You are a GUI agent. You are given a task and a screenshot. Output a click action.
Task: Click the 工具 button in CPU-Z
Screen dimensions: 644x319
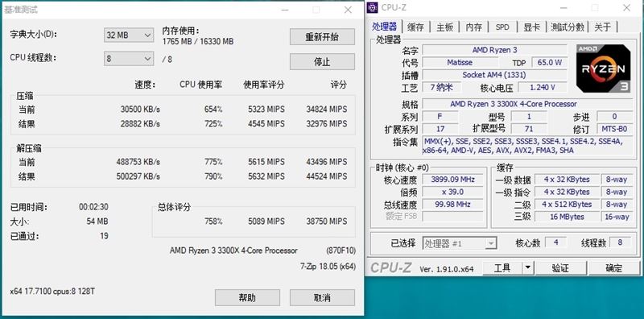(x=502, y=268)
